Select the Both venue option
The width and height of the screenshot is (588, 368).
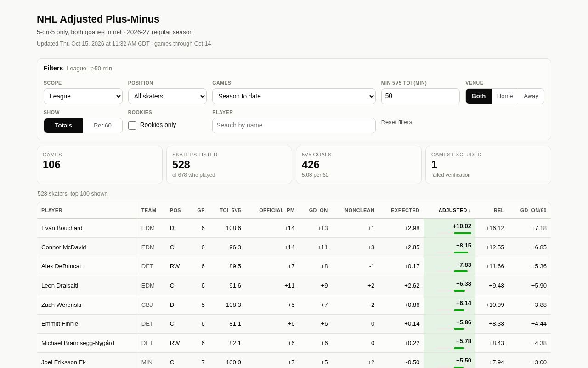click(x=479, y=96)
